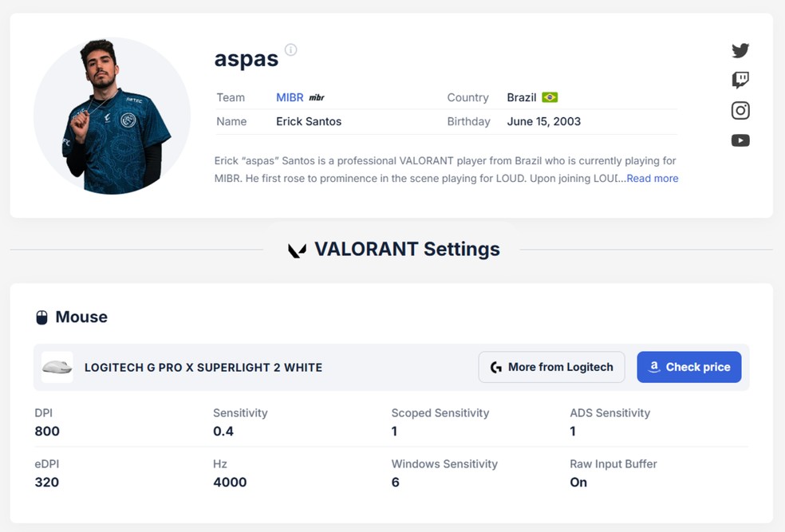This screenshot has width=785, height=532.
Task: Click the Brazil country name
Action: (521, 97)
